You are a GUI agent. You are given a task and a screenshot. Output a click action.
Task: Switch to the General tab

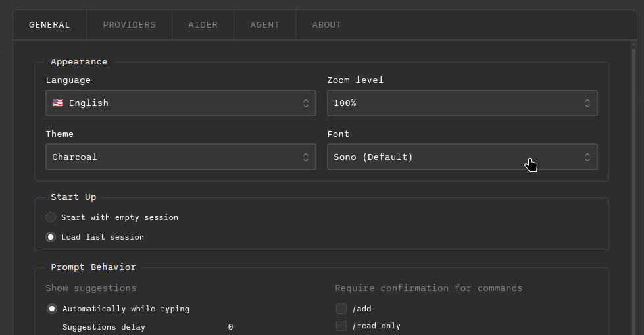50,25
